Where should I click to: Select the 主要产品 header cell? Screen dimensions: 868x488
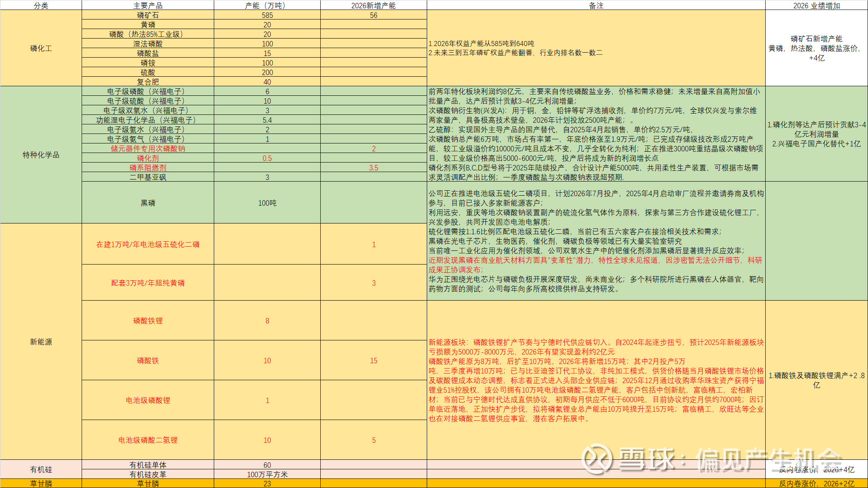147,5
